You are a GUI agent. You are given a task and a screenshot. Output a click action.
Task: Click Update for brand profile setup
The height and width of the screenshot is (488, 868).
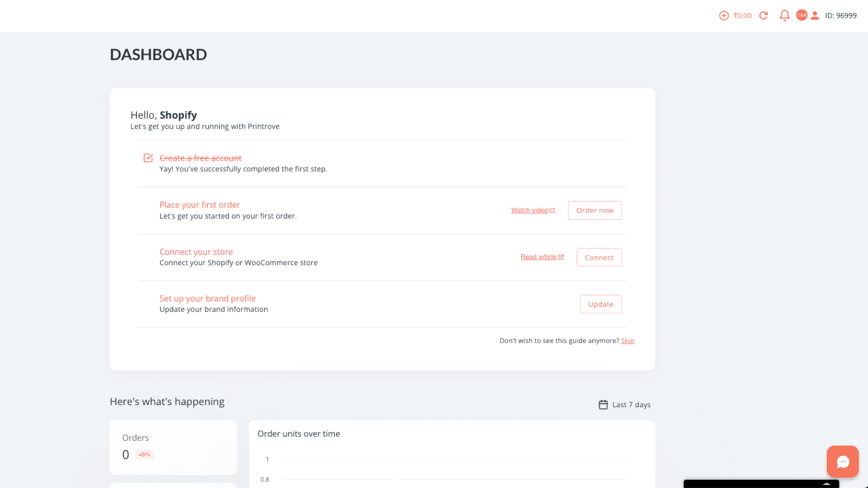click(600, 304)
